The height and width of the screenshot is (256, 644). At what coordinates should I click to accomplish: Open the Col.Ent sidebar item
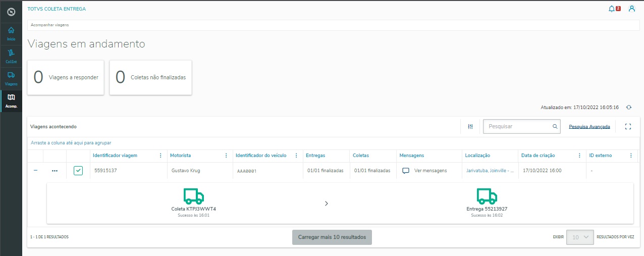(x=11, y=56)
